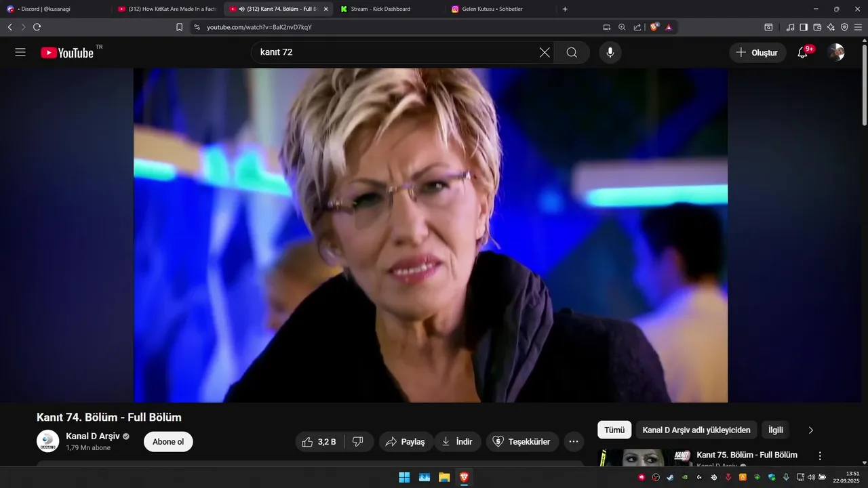Open Steam tray icon

pyautogui.click(x=670, y=477)
